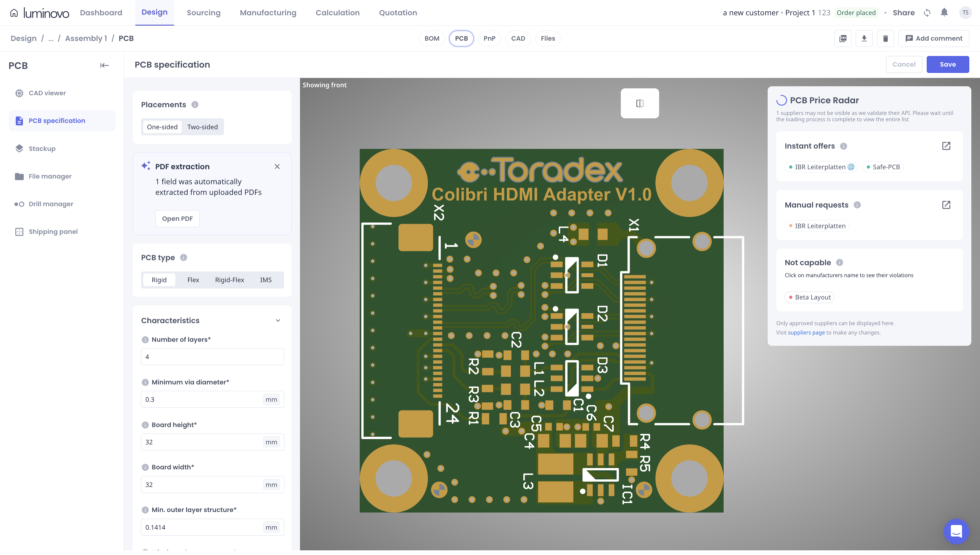This screenshot has height=555, width=980.
Task: Click the flip board view icon
Action: [639, 103]
